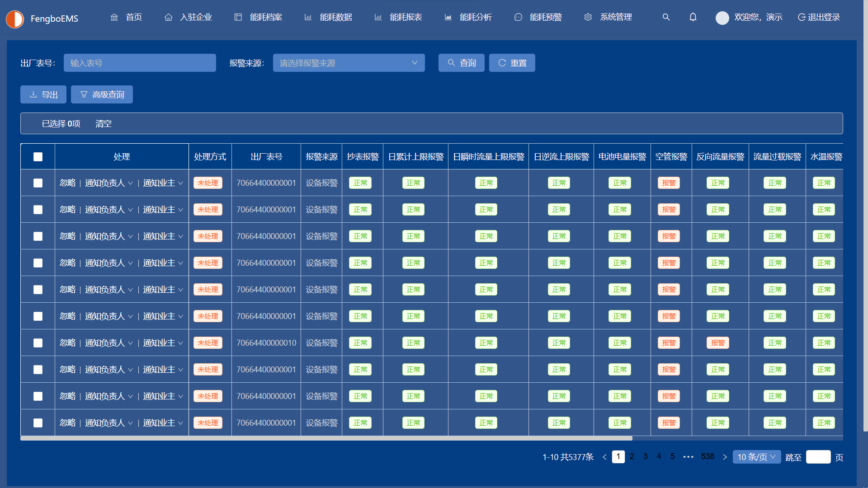The image size is (868, 488).
Task: Click the table's horizontal scrollbar
Action: pos(325,438)
